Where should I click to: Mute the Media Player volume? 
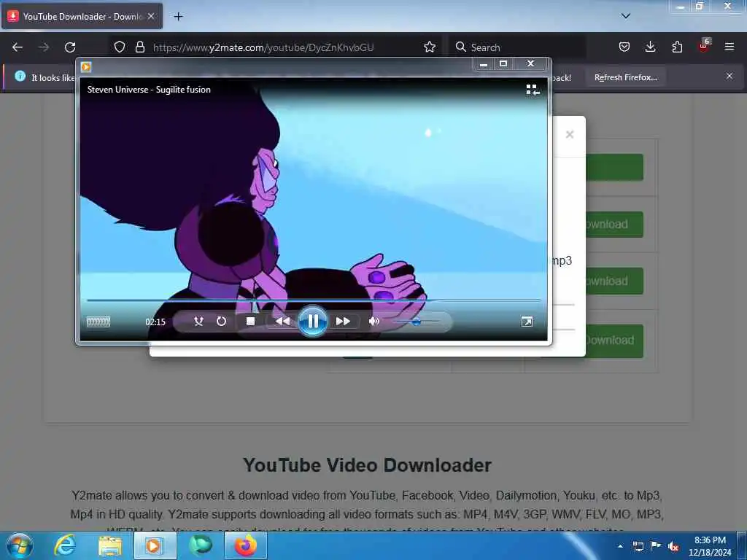click(x=374, y=322)
